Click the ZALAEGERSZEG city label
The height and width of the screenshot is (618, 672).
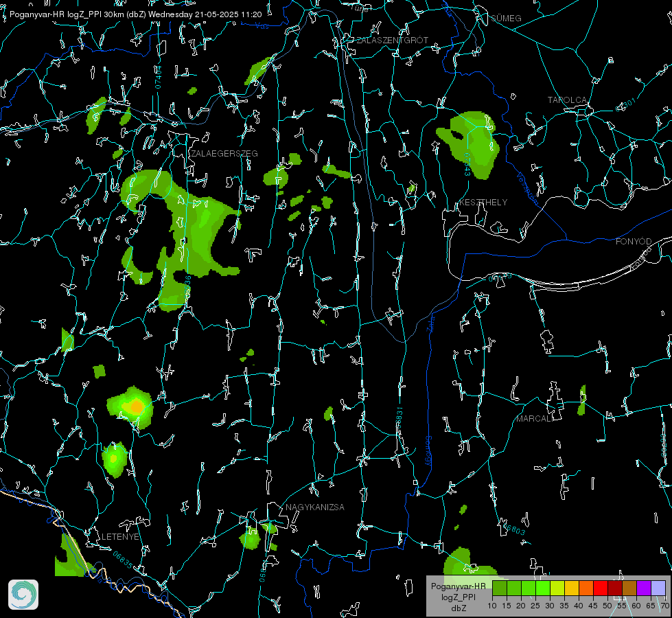pos(224,154)
